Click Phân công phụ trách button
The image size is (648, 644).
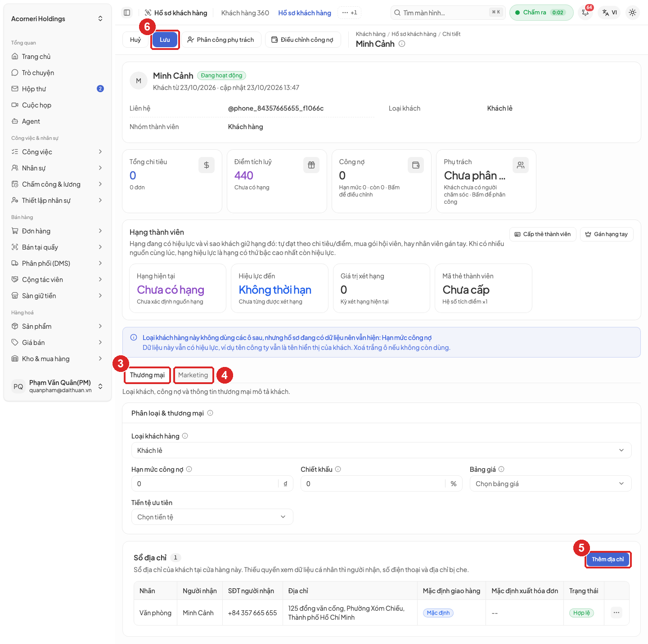tap(220, 40)
